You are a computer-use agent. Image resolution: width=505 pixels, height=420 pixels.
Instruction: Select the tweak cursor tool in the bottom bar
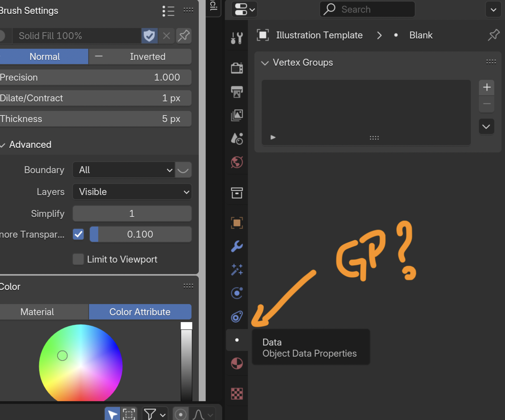click(112, 414)
